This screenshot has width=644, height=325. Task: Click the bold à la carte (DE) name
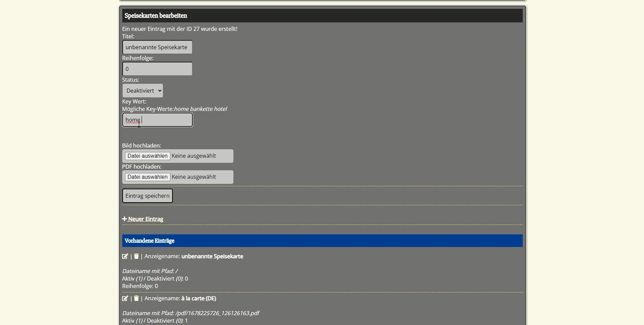tap(199, 299)
